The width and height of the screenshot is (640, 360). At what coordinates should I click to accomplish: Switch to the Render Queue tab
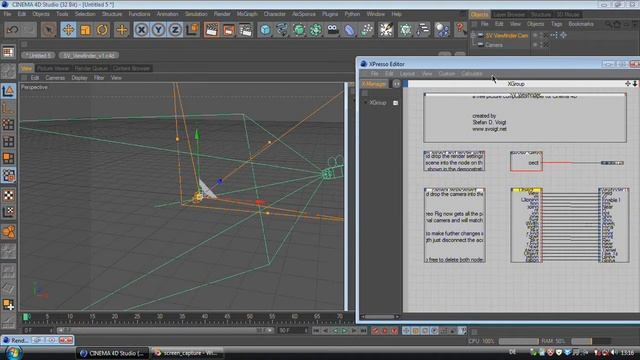click(91, 68)
